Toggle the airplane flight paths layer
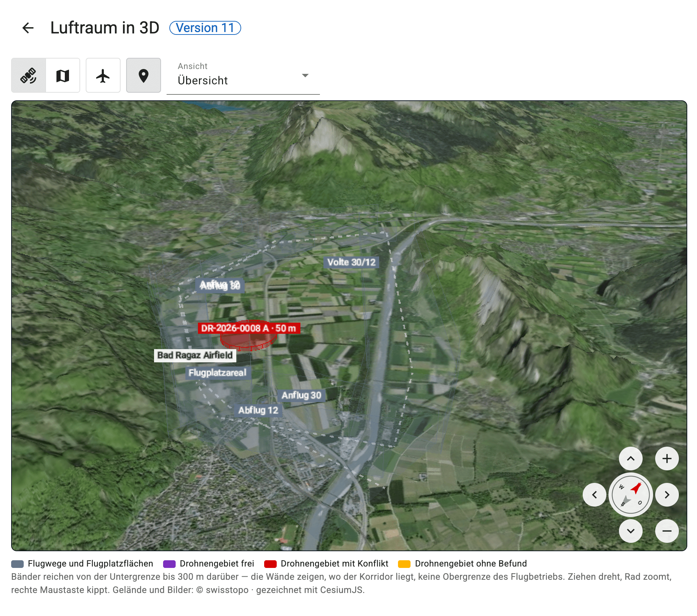 (x=103, y=75)
